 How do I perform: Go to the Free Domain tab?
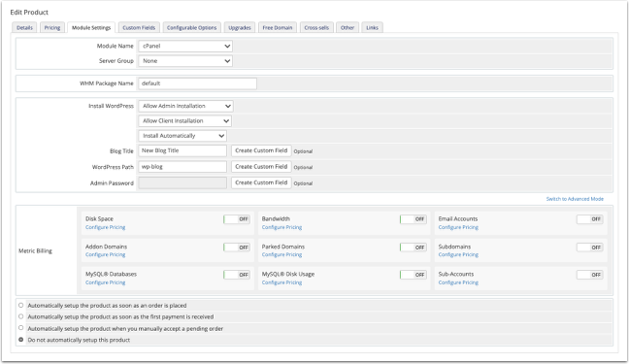click(x=278, y=28)
